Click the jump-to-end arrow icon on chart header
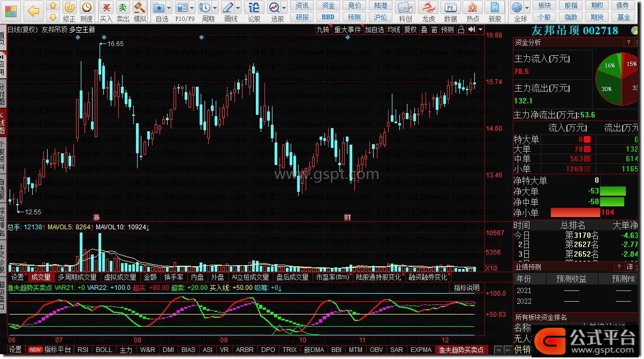 (471, 29)
